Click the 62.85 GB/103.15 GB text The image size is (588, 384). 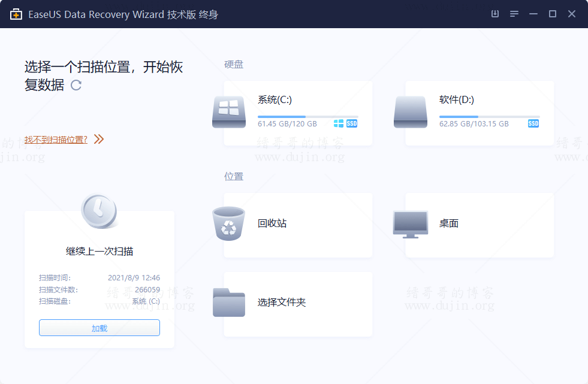[474, 124]
